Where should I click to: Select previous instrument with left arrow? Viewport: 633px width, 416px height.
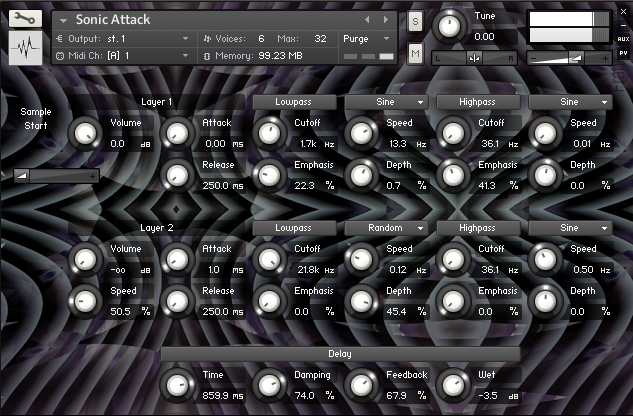point(367,19)
